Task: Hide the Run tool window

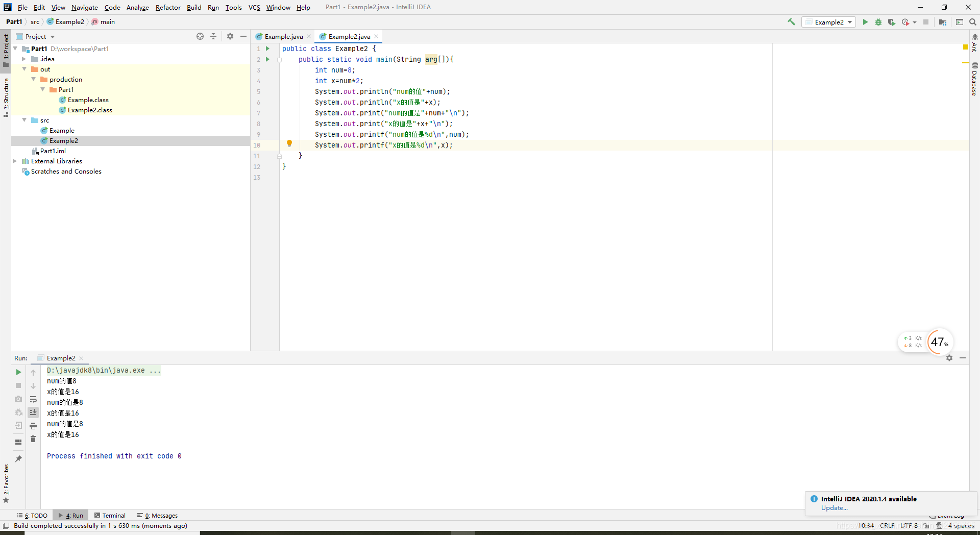Action: point(963,358)
